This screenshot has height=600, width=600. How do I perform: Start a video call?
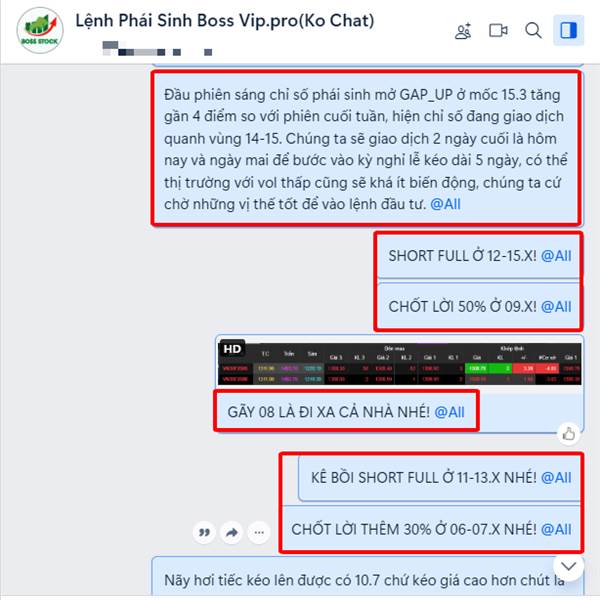[x=498, y=30]
